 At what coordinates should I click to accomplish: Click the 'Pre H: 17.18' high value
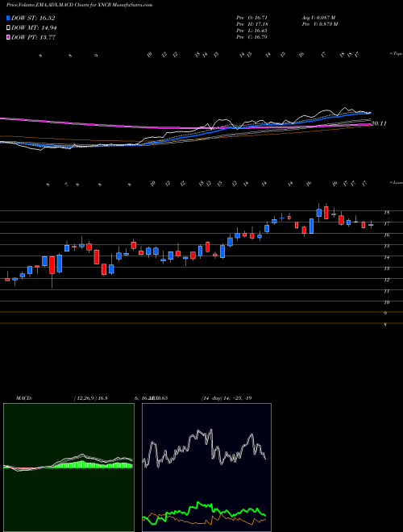pos(252,24)
